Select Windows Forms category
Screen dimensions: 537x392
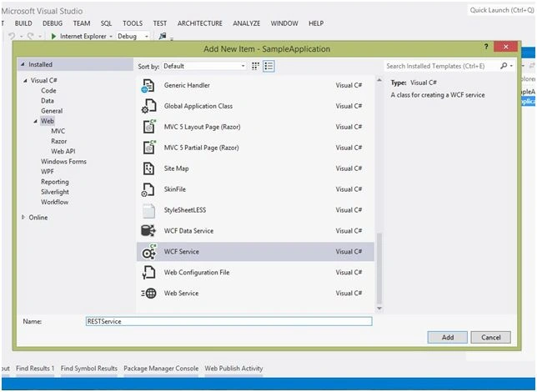pos(63,162)
